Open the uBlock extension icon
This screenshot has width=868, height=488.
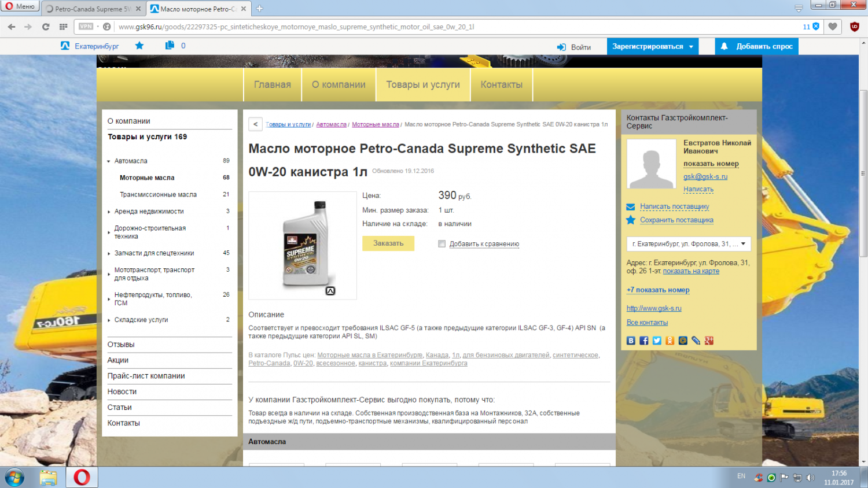coord(854,27)
